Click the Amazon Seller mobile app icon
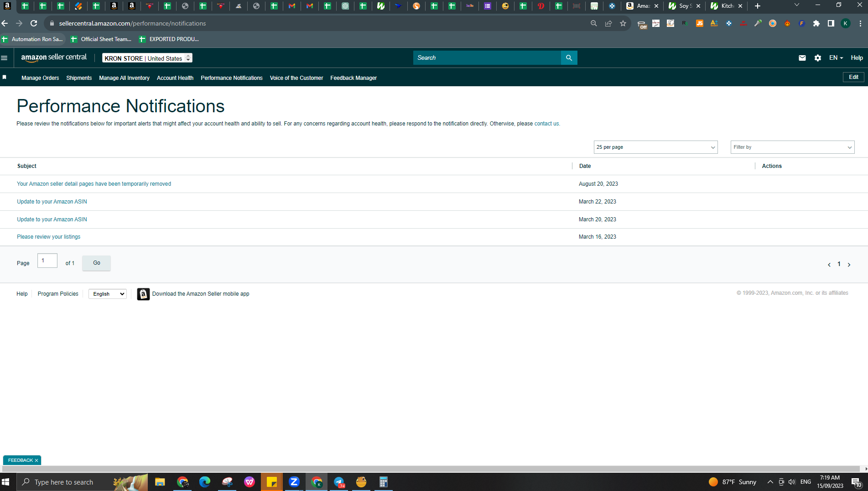Viewport: 868px width, 491px height. (x=143, y=294)
